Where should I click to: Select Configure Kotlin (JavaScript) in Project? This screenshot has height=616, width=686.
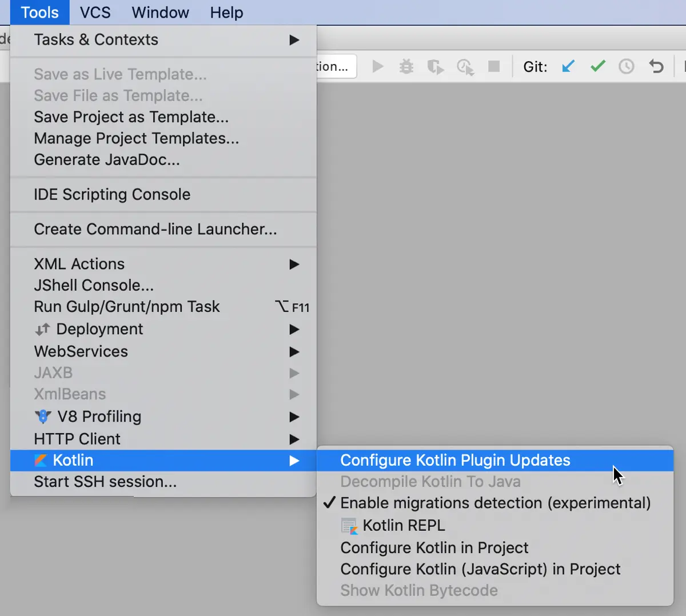(x=495, y=569)
